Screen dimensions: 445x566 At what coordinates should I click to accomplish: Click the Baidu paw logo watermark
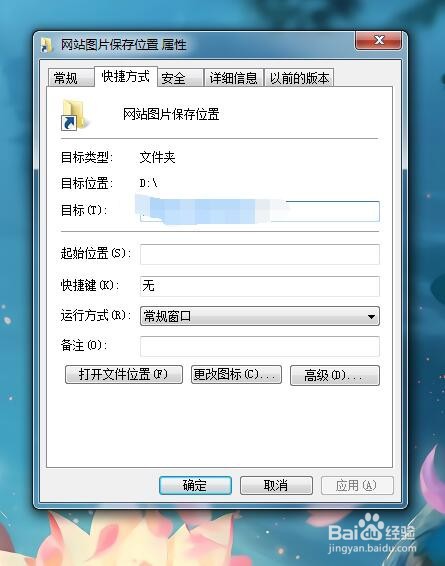pos(370,528)
